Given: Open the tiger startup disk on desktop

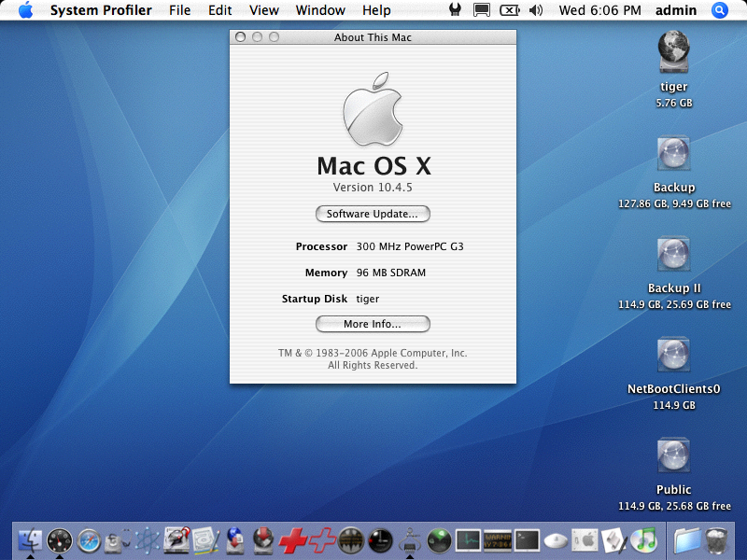Looking at the screenshot, I should pos(673,51).
